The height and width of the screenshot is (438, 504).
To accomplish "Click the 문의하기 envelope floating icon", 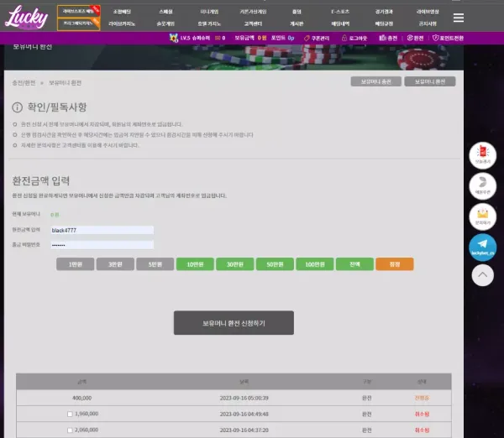I will (x=482, y=216).
